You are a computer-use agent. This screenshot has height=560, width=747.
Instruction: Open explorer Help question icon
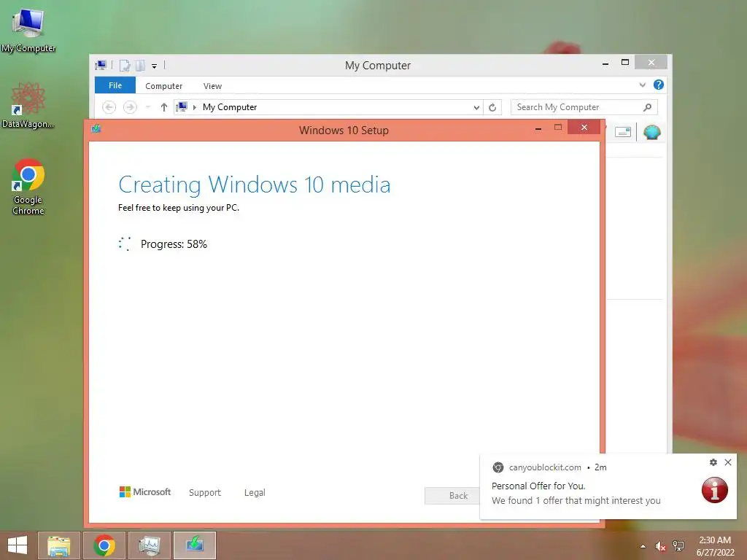click(659, 85)
